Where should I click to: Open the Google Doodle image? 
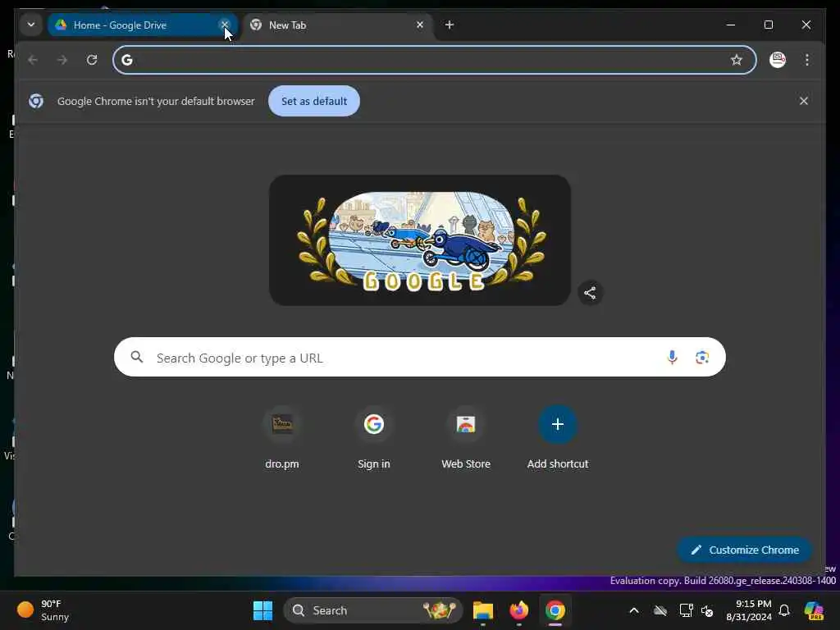click(419, 240)
